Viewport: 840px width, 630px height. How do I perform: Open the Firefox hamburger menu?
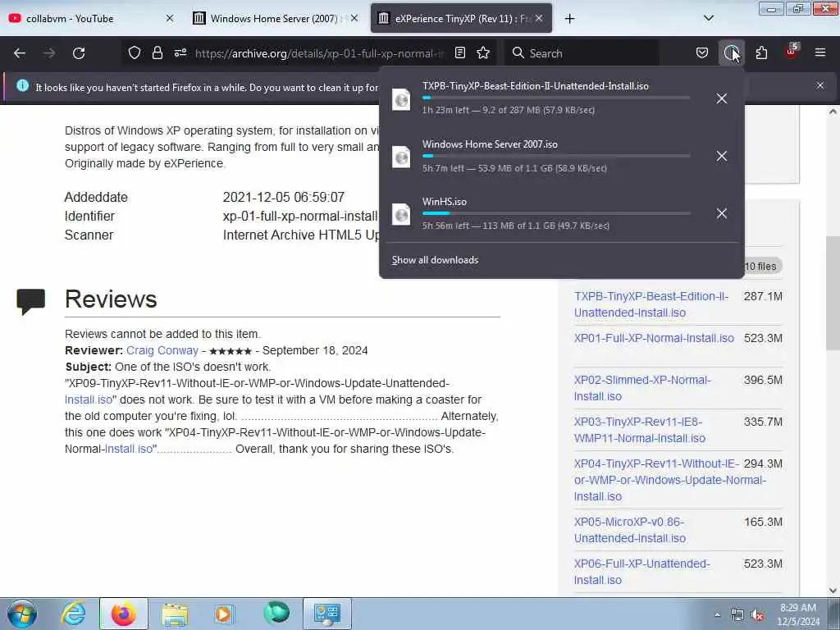click(x=820, y=53)
